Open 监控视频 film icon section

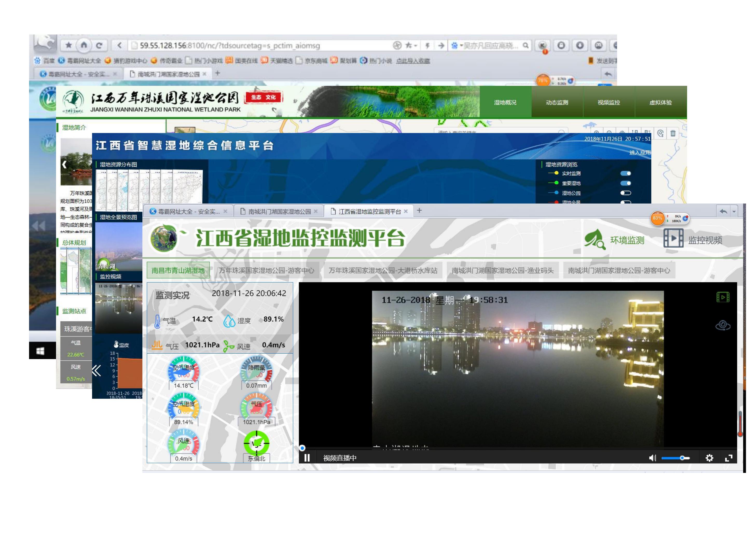(x=693, y=239)
